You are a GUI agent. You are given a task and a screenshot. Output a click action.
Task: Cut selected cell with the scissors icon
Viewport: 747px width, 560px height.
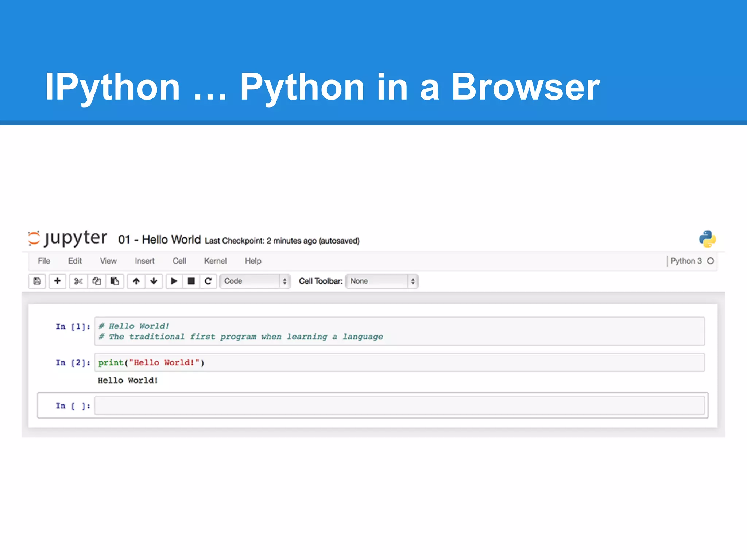[x=78, y=281]
